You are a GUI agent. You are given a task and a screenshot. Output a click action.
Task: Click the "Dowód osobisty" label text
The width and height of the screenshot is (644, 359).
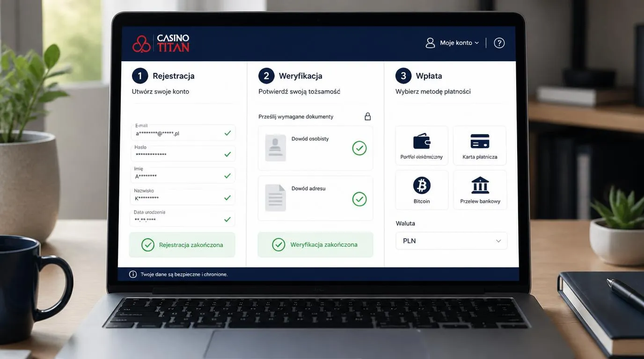(x=310, y=139)
